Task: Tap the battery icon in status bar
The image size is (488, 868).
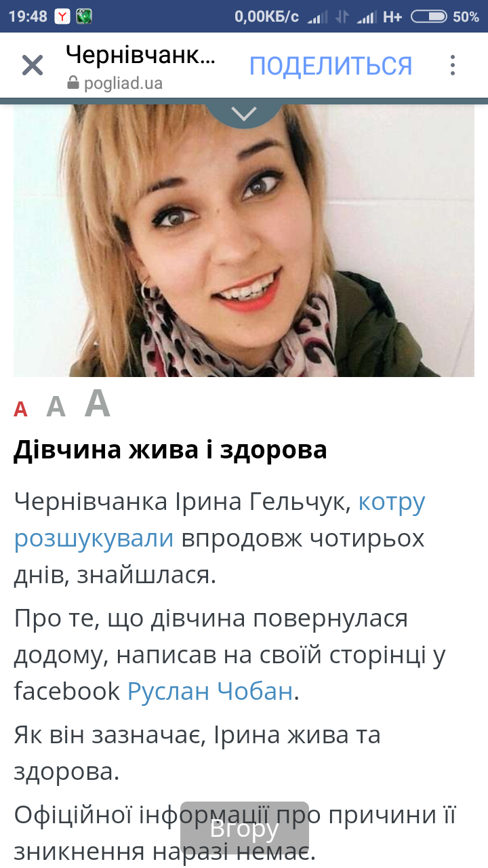Action: [x=429, y=16]
